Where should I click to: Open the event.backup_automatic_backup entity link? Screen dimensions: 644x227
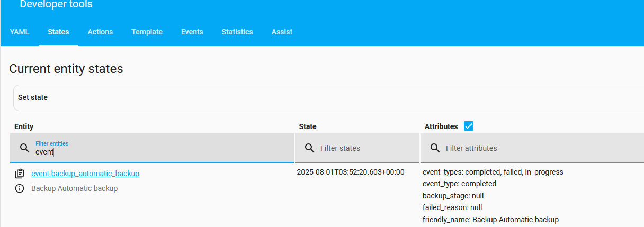pos(85,174)
